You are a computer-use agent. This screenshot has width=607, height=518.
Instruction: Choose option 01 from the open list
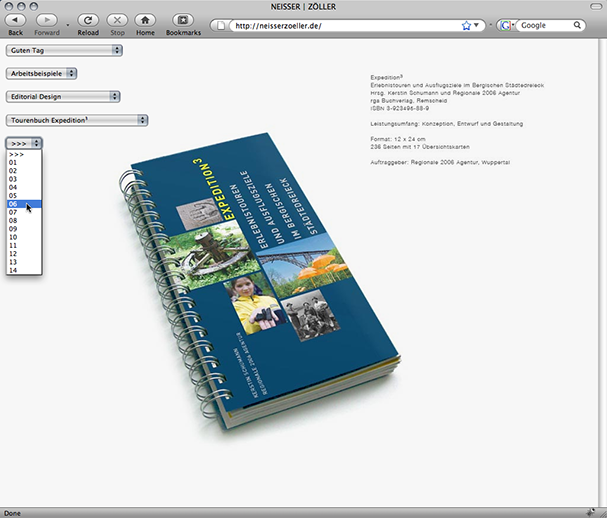pos(14,162)
